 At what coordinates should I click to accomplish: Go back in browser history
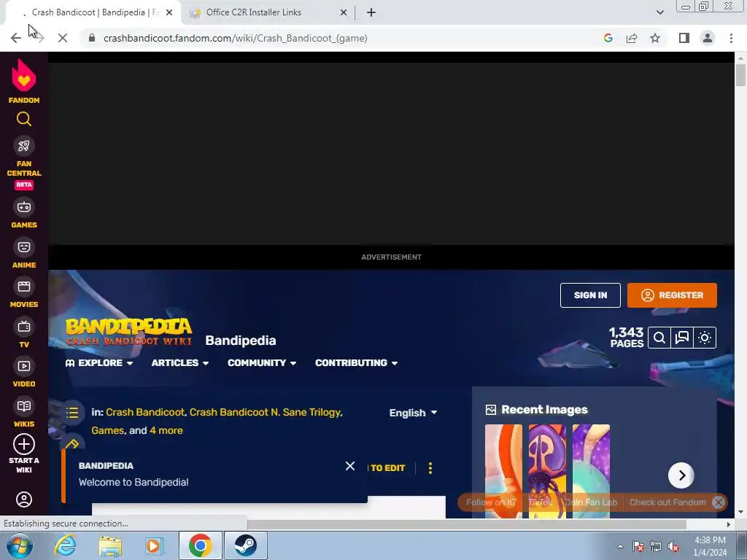pyautogui.click(x=16, y=38)
